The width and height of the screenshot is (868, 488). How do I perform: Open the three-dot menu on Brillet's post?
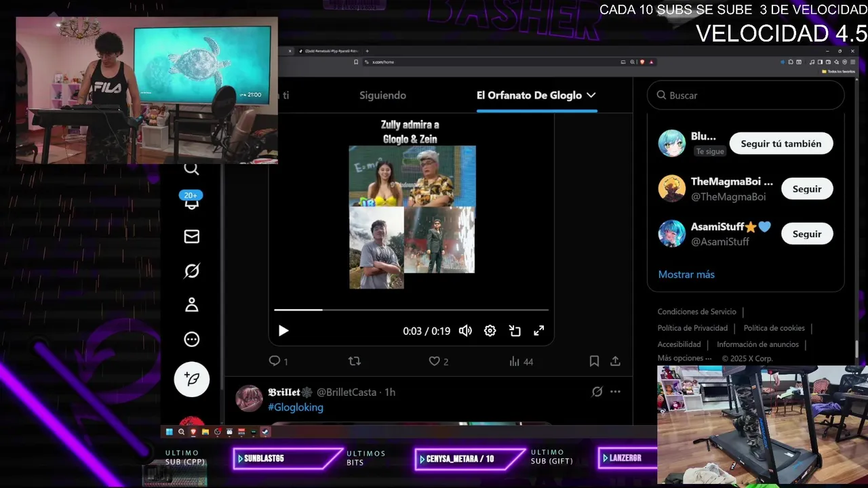(x=615, y=392)
